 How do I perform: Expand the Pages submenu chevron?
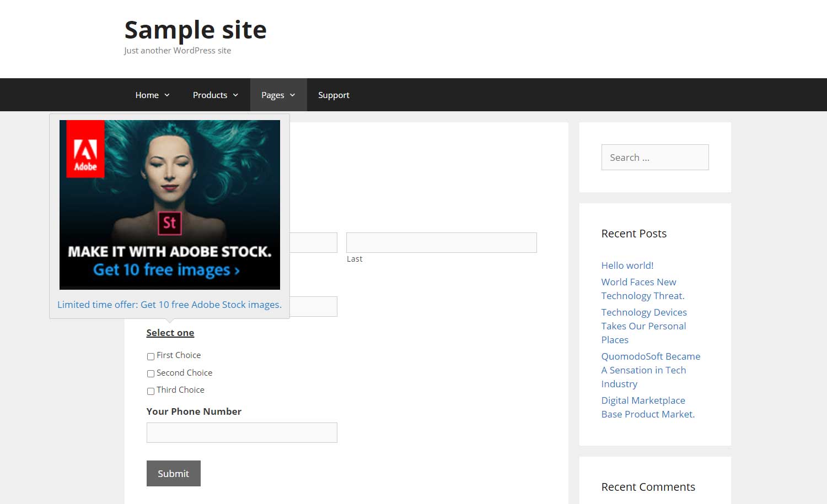(x=292, y=95)
